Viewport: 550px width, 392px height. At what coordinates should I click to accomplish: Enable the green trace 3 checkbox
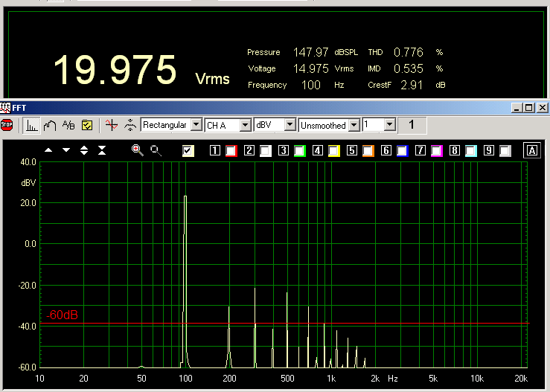(x=300, y=151)
